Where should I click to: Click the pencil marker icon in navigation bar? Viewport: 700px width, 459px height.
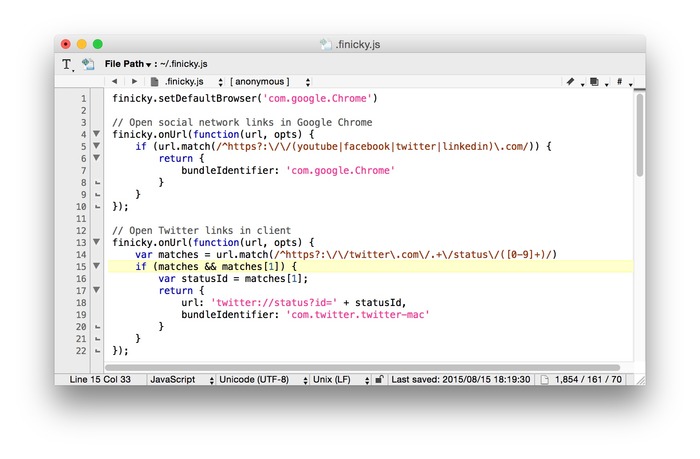(x=571, y=82)
